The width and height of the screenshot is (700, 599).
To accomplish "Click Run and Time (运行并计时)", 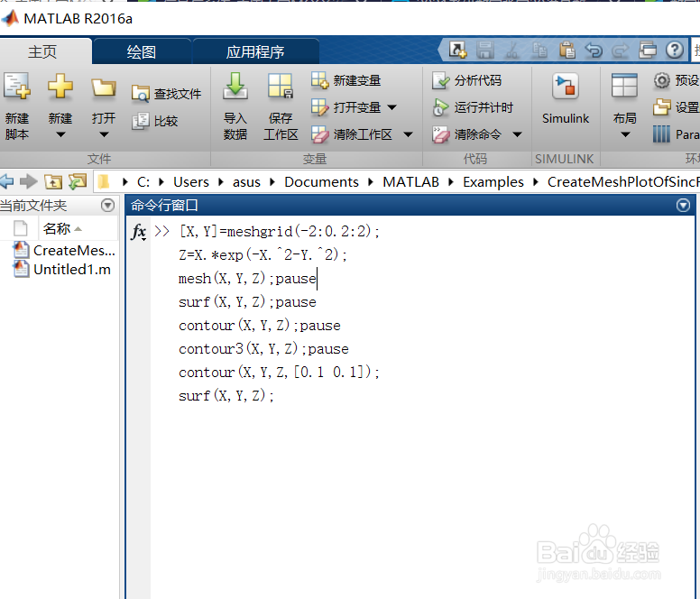I will click(x=473, y=107).
